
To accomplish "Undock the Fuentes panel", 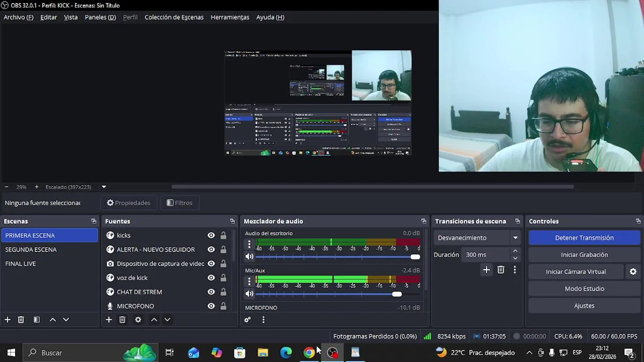I will point(232,221).
